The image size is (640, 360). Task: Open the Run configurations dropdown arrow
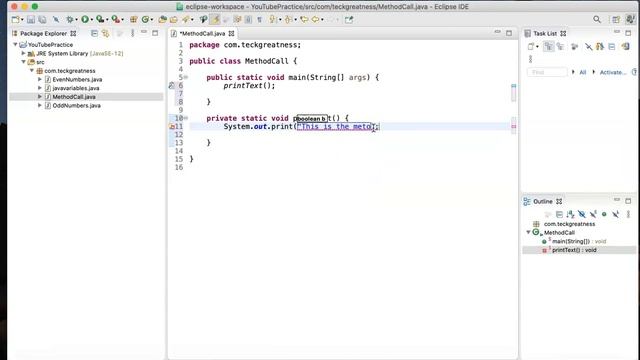pyautogui.click(x=91, y=20)
